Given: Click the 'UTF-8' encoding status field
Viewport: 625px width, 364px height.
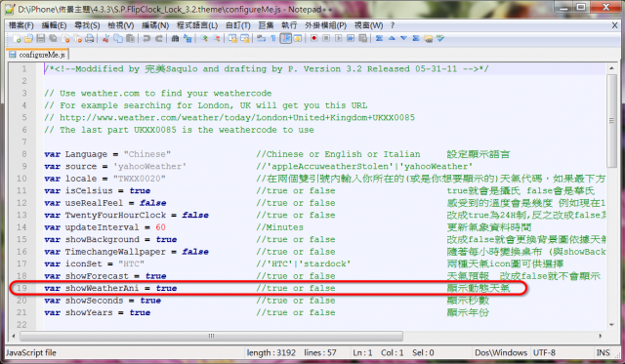Looking at the screenshot, I should pos(544,353).
